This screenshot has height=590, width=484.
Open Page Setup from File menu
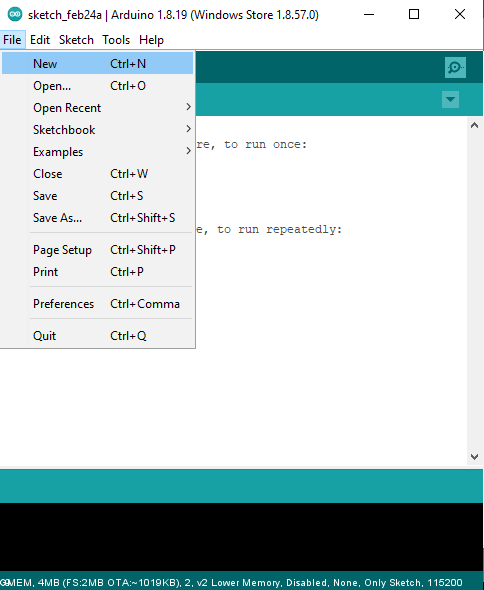click(x=97, y=250)
